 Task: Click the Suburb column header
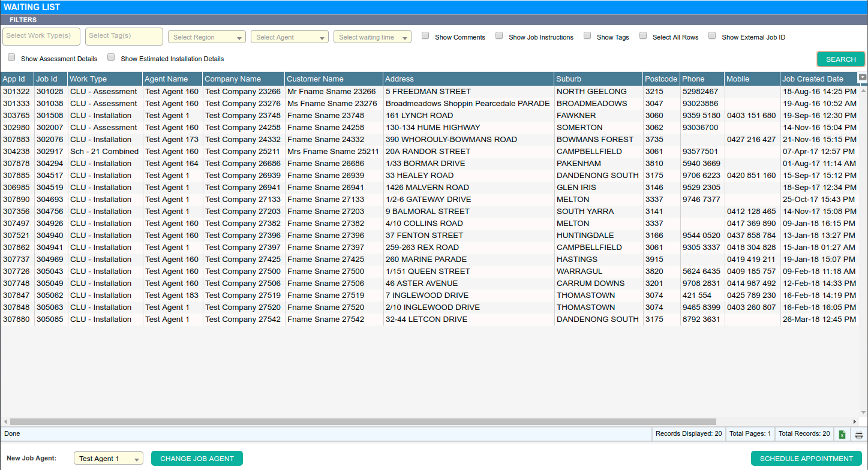tap(597, 79)
